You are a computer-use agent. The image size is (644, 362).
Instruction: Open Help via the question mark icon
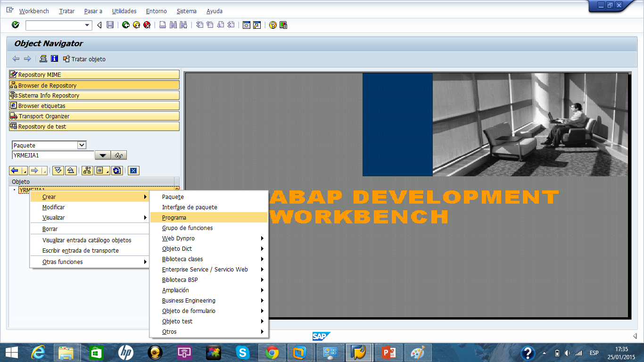[272, 25]
